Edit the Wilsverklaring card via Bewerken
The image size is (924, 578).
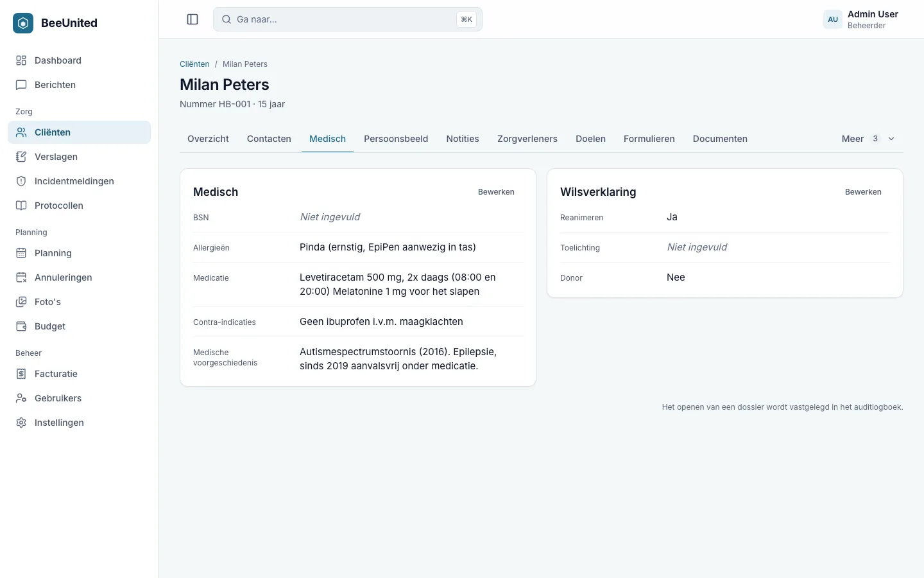(863, 192)
